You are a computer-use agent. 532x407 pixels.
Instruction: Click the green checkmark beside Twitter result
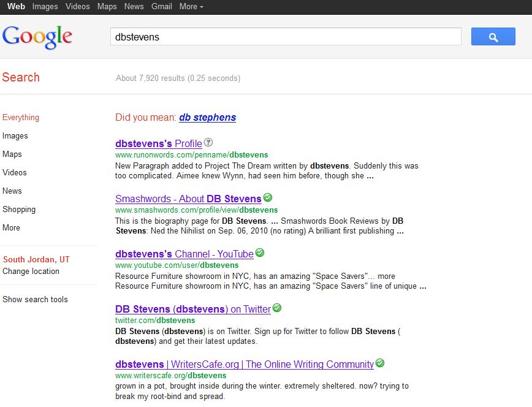pos(277,308)
